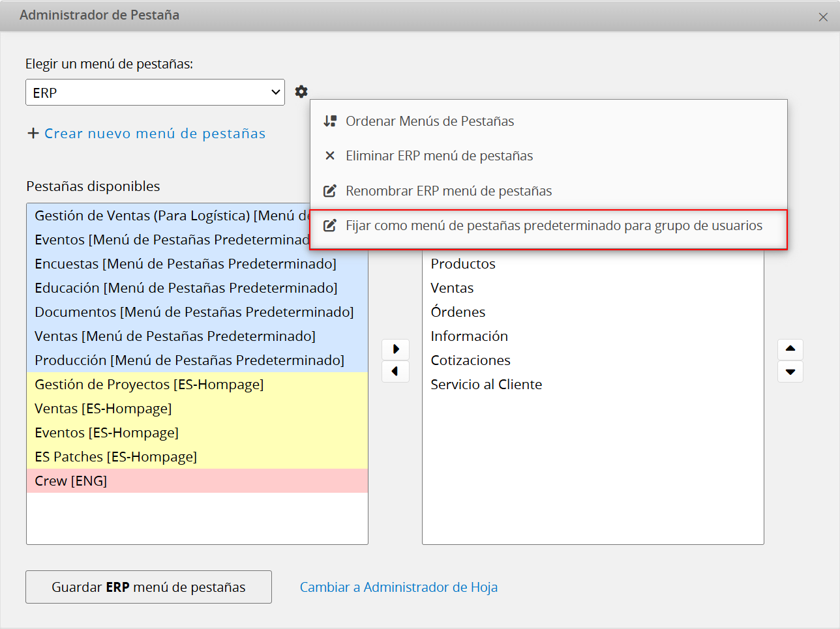
Task: Click Crear nuevo menú de pestañas link
Action: coord(155,134)
